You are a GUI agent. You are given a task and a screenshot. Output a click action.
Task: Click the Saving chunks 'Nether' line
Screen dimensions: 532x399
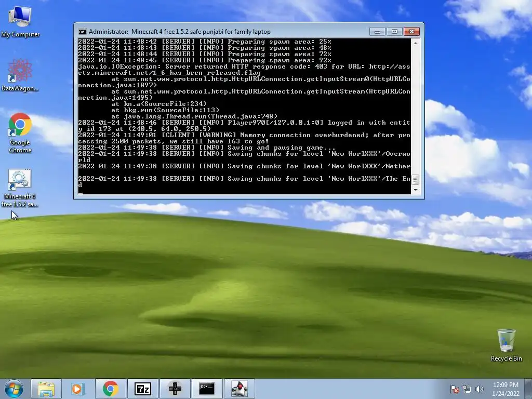[244, 166]
